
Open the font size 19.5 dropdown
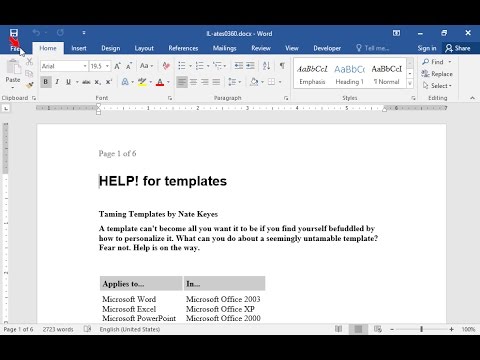tap(107, 66)
